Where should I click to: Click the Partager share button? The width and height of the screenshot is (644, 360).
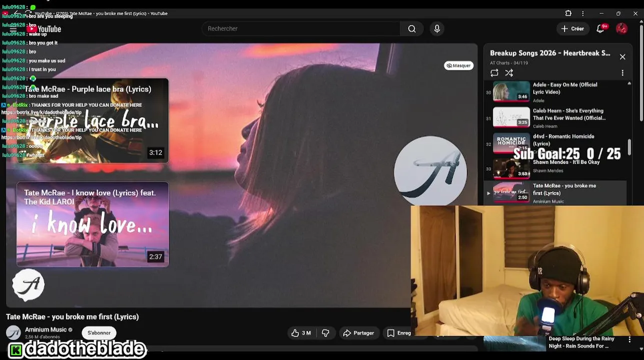[358, 333]
